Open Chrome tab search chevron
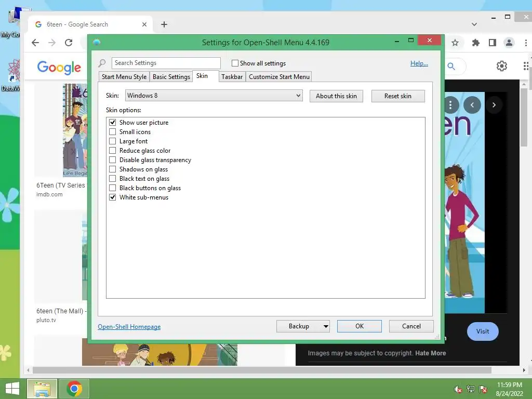 click(x=474, y=24)
